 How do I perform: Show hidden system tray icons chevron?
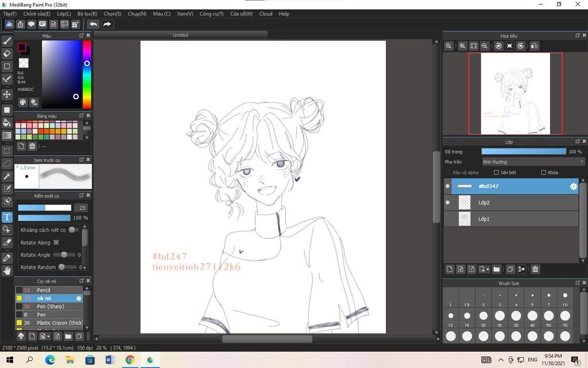(x=501, y=360)
